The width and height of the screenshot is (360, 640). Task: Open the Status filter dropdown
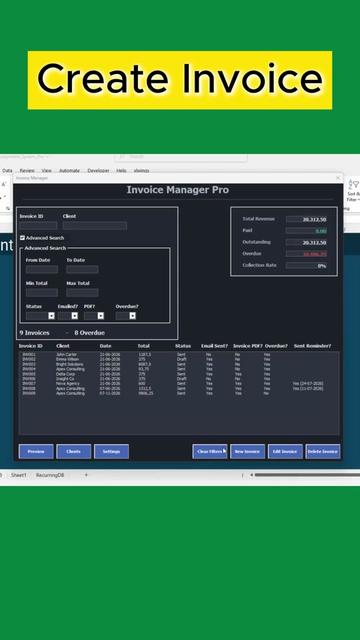point(51,316)
